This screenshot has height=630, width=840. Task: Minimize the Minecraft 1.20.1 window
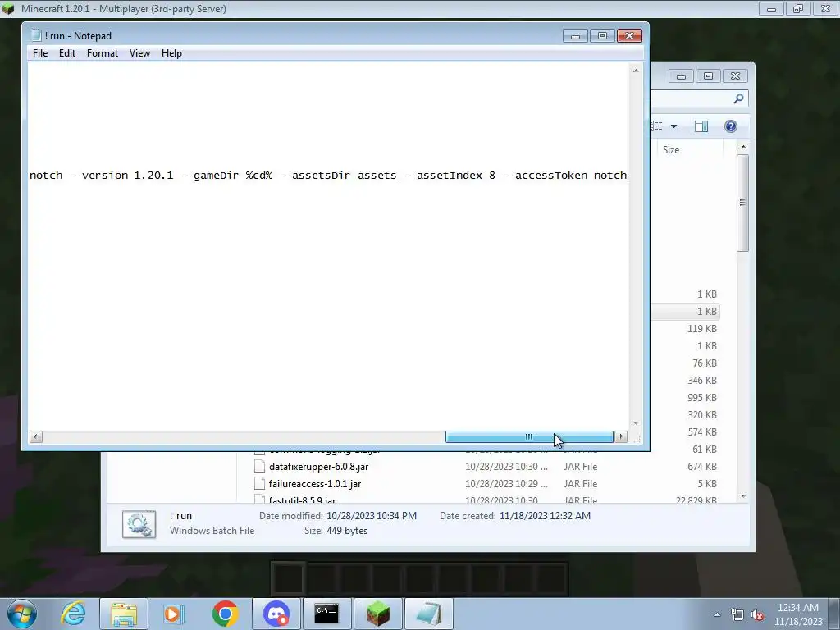pos(771,9)
